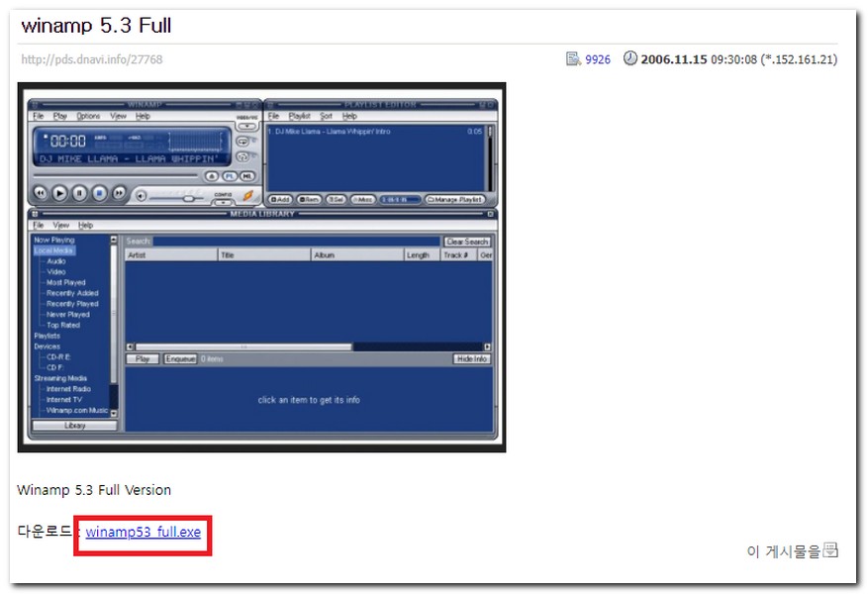Click the Hide Info button
Image resolution: width=868 pixels, height=594 pixels.
pos(472,358)
